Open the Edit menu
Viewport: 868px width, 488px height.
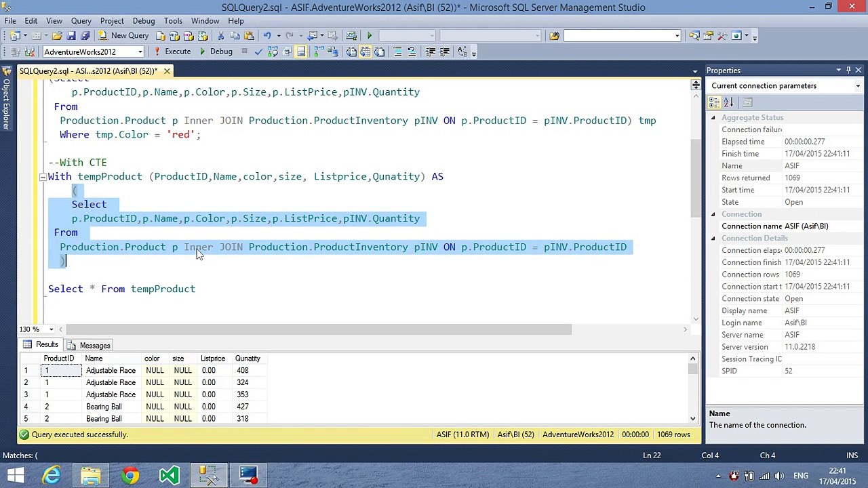pos(31,21)
